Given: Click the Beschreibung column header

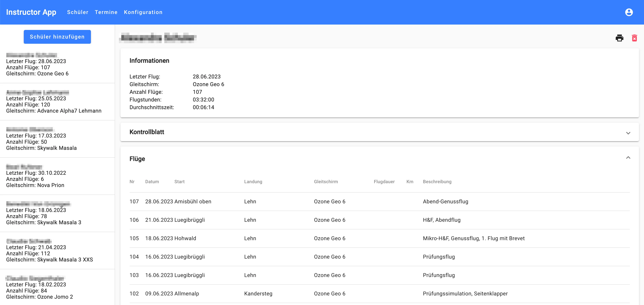Looking at the screenshot, I should [437, 182].
